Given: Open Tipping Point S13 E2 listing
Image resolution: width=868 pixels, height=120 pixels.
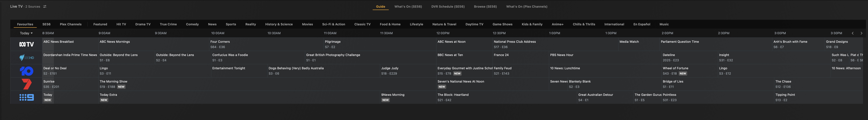Looking at the screenshot, I should coord(819,97).
